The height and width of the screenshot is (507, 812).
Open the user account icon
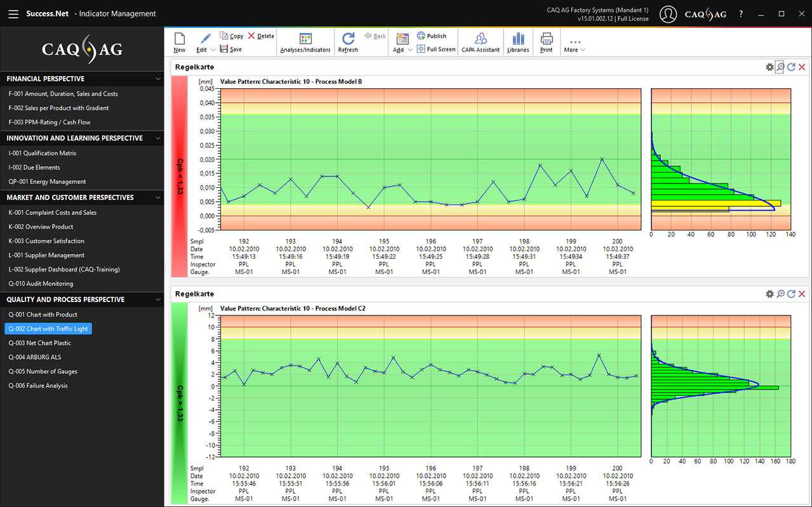tap(668, 14)
